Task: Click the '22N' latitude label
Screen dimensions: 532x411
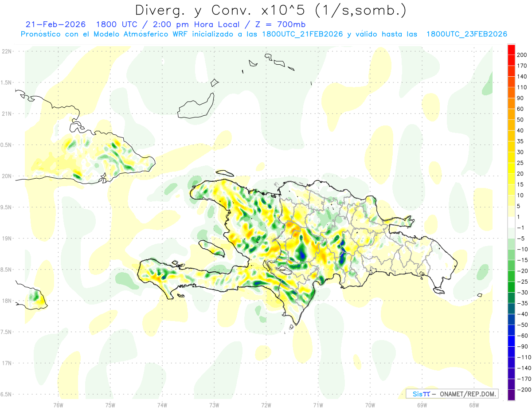Action: (6, 51)
